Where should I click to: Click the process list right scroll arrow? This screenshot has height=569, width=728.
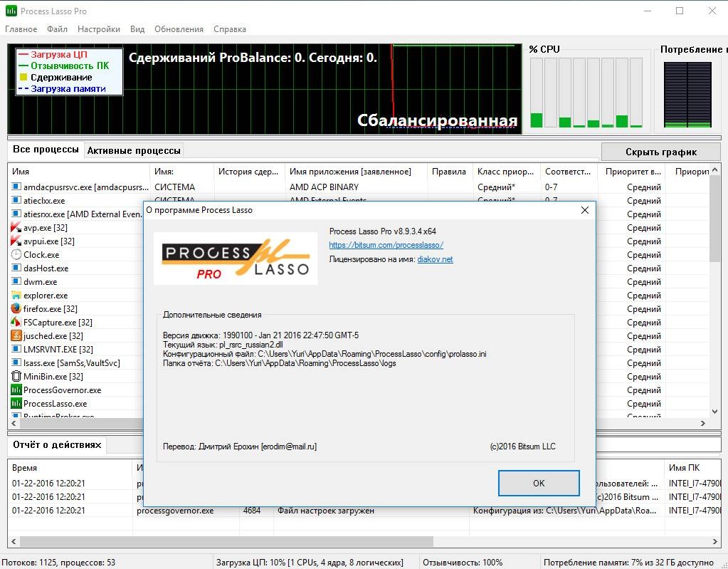[x=703, y=423]
